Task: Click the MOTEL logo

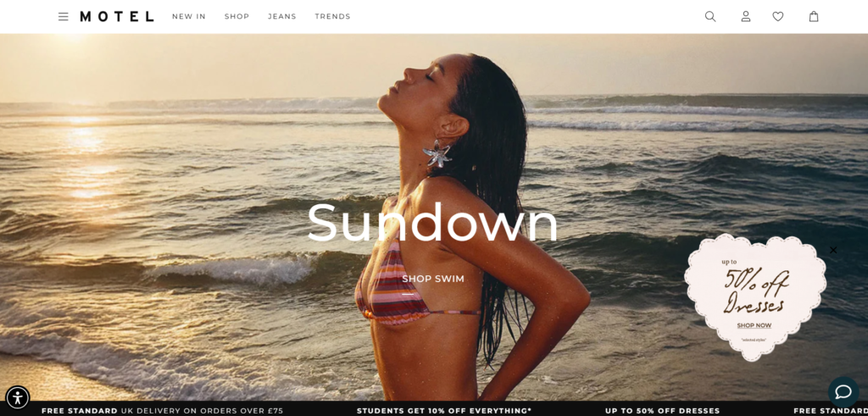Action: [117, 17]
